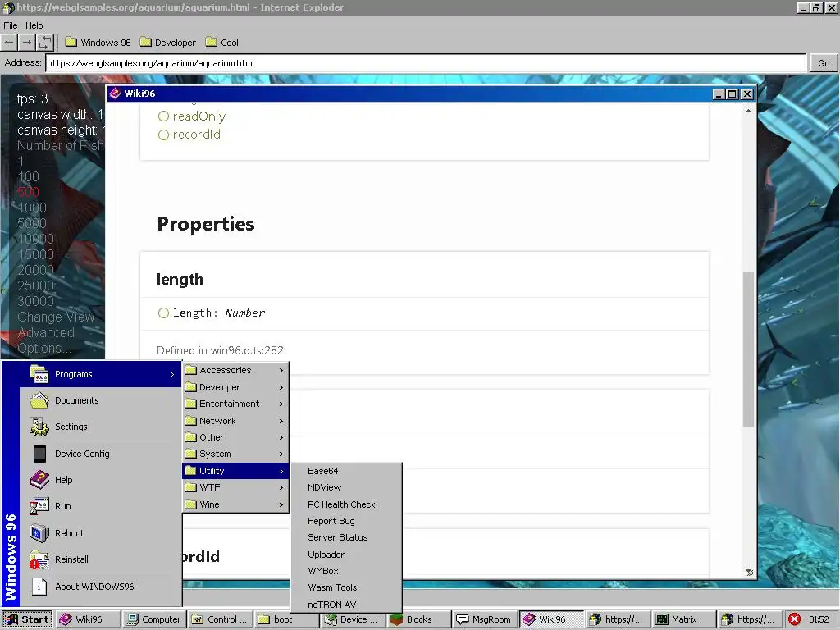Switch to first Wiki96 taskbar item
Image resolution: width=840 pixels, height=630 pixels.
click(x=88, y=619)
